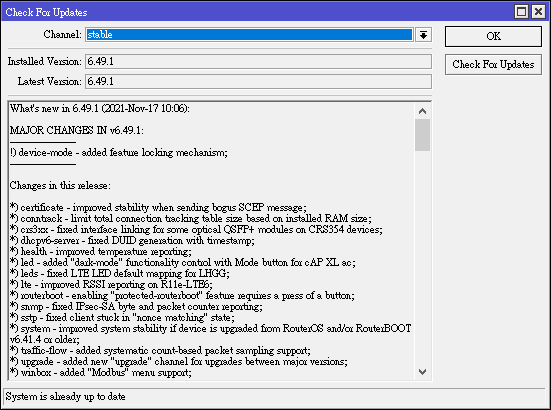The image size is (551, 410).
Task: Click the window title "Check For Updates"
Action: pos(46,12)
